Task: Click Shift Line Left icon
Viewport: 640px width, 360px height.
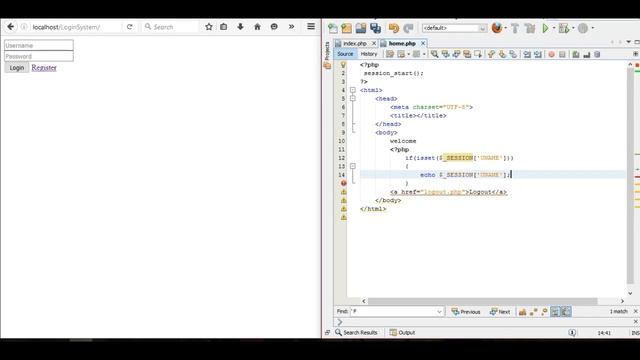Action: pos(527,54)
